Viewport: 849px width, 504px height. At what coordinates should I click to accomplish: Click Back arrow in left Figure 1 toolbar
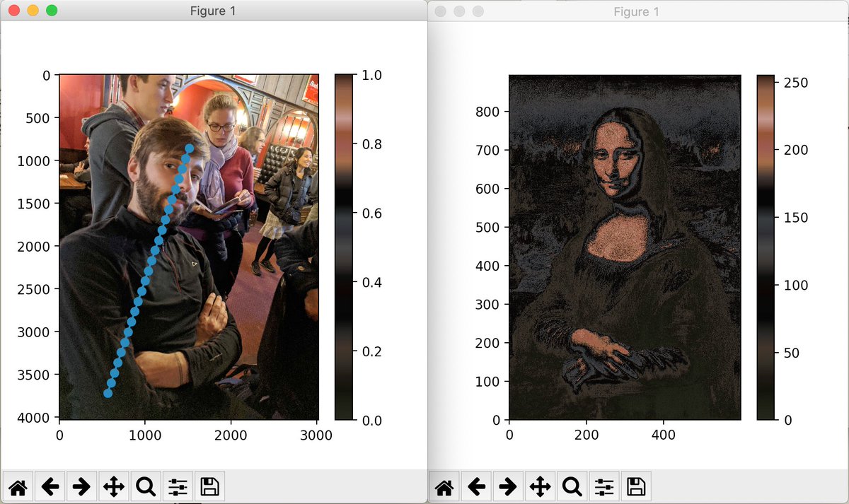[50, 486]
